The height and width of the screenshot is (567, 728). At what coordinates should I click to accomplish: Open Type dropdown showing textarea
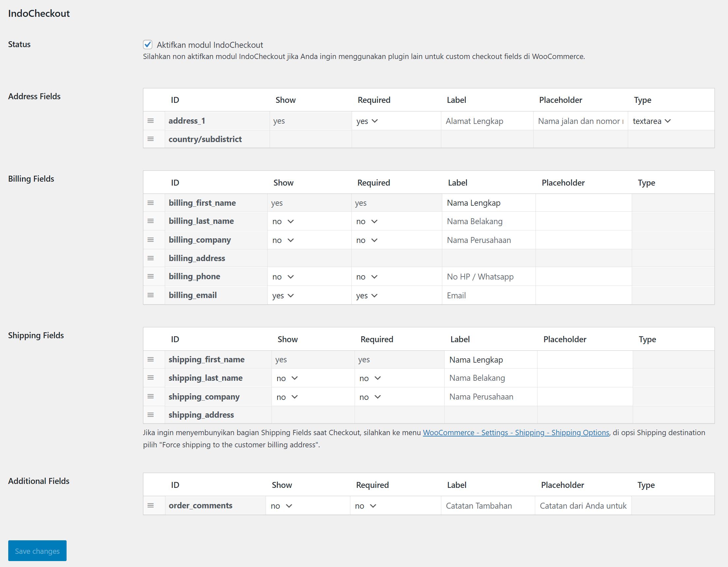coord(652,121)
